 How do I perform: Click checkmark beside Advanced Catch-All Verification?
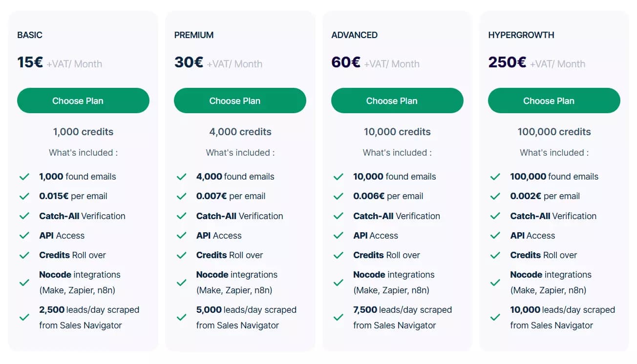click(338, 216)
